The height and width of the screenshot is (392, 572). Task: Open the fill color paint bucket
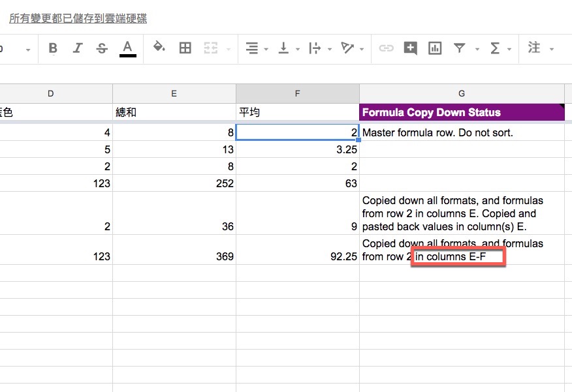coord(159,48)
